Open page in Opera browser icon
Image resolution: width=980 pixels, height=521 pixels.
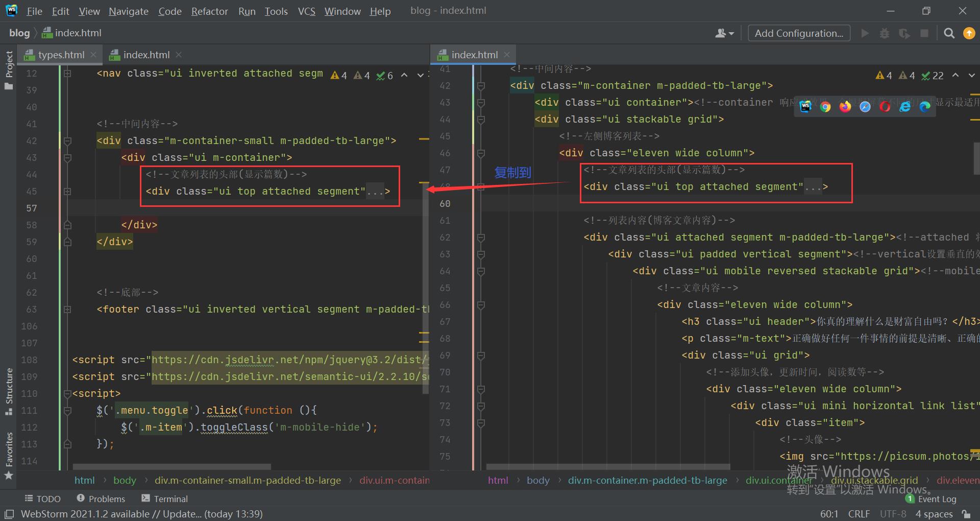click(x=885, y=106)
